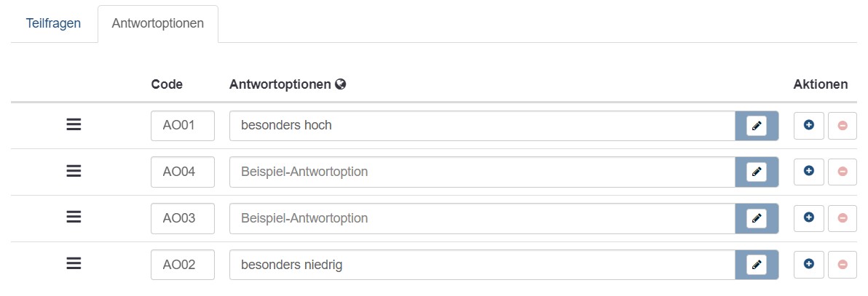868x296 pixels.
Task: Click the drag handle for row AO04
Action: click(x=74, y=172)
